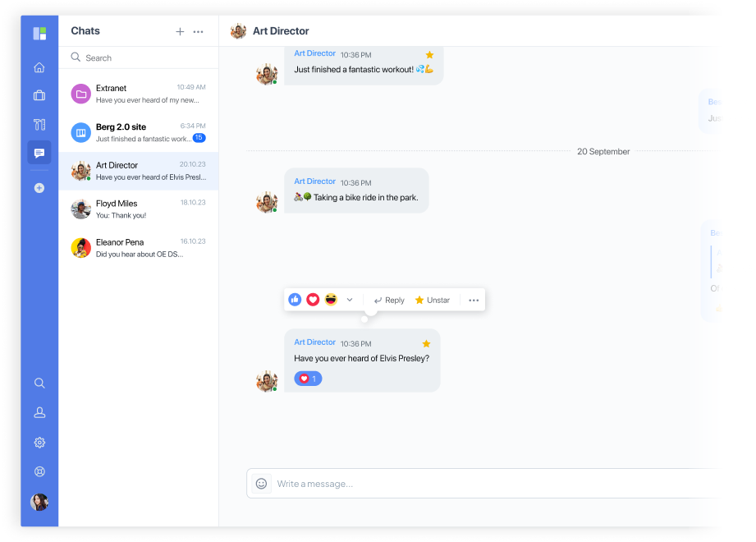Open Contacts using the person icon
This screenshot has width=756, height=542.
pos(39,412)
